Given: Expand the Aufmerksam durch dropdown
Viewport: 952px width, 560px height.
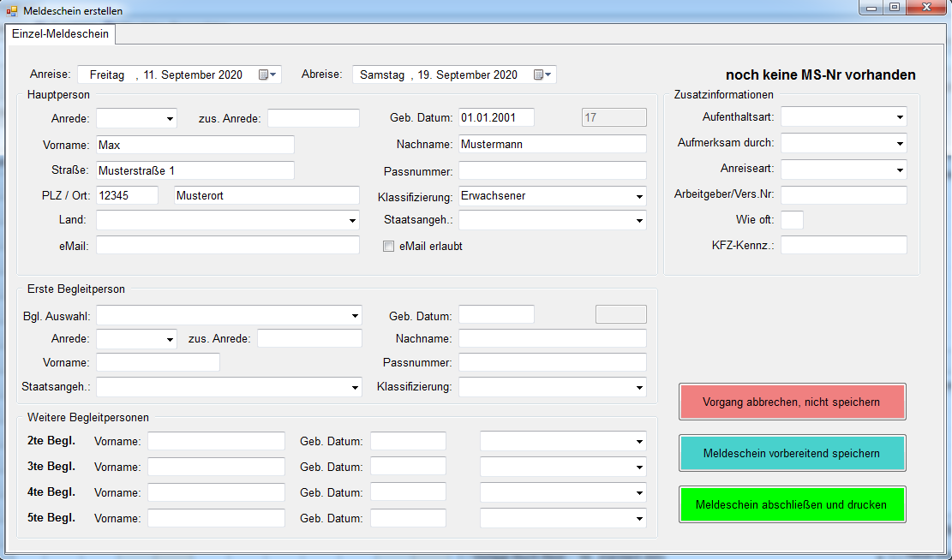Looking at the screenshot, I should point(900,143).
